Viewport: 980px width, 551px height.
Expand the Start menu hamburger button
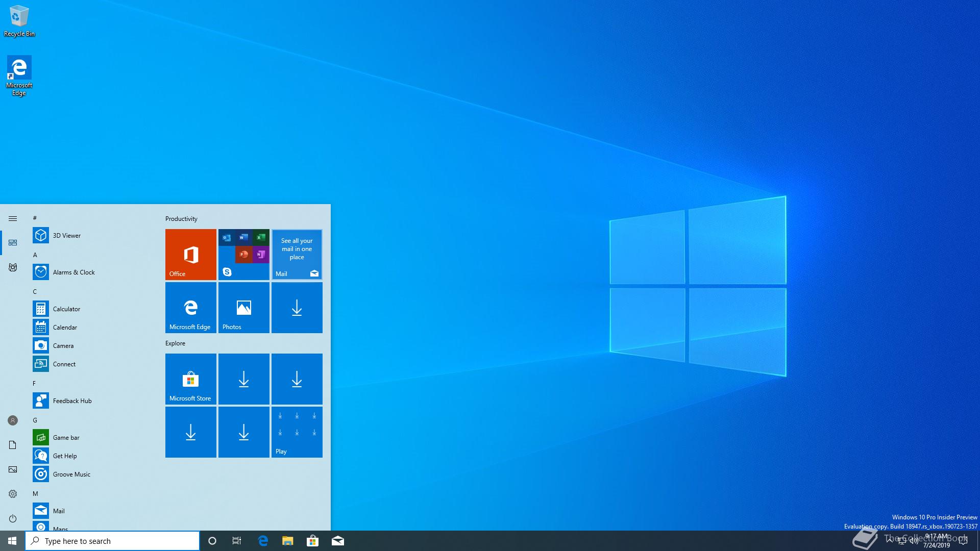[x=13, y=218]
